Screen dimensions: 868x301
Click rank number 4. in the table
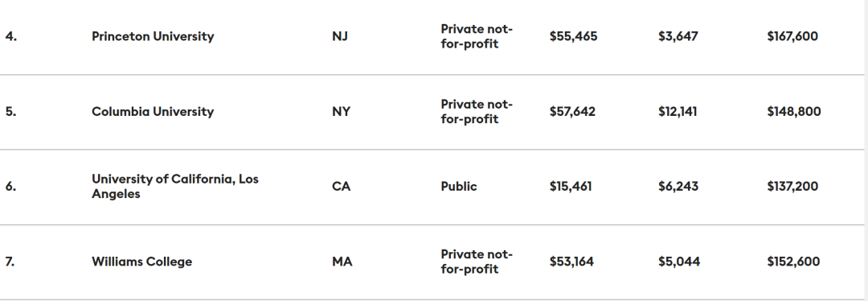tap(11, 36)
